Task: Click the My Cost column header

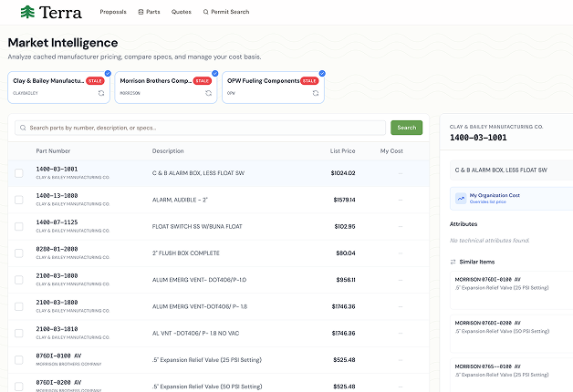Action: tap(391, 150)
